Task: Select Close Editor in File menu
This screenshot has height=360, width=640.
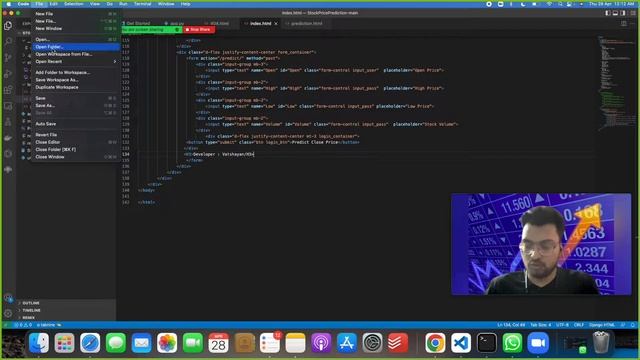Action: click(x=76, y=142)
